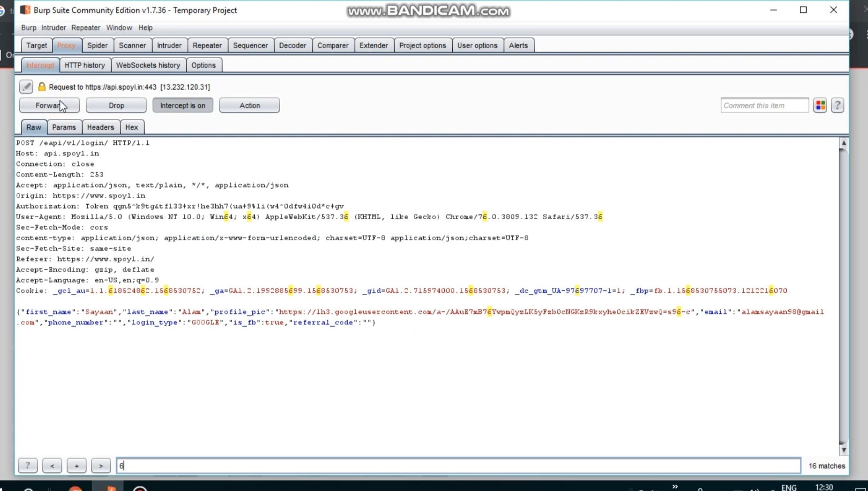The width and height of the screenshot is (868, 491).
Task: Open the Repeater menu in menu bar
Action: (x=86, y=28)
